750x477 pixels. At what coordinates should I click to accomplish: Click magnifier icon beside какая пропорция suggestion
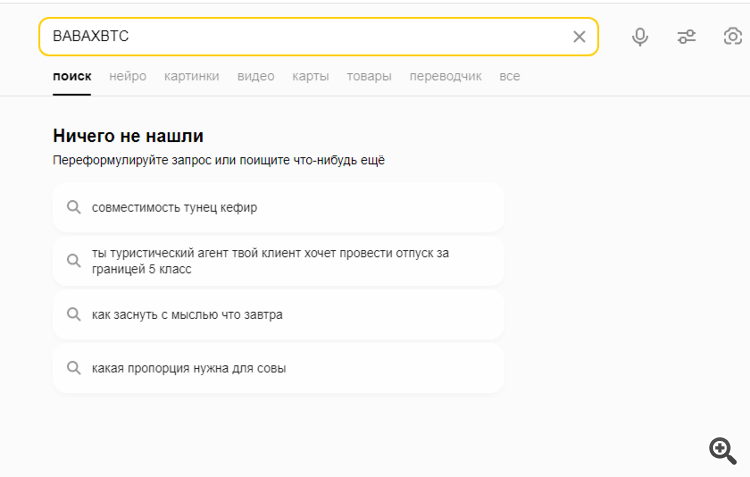(74, 368)
